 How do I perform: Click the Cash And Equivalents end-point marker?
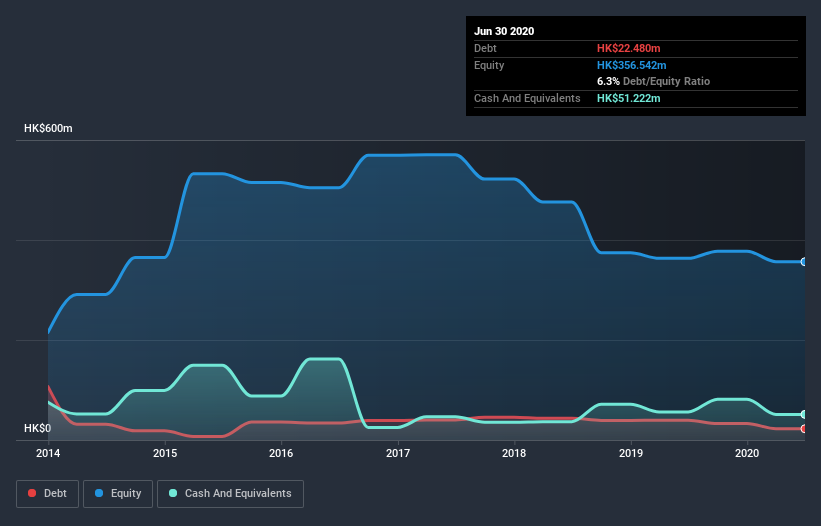(x=804, y=414)
